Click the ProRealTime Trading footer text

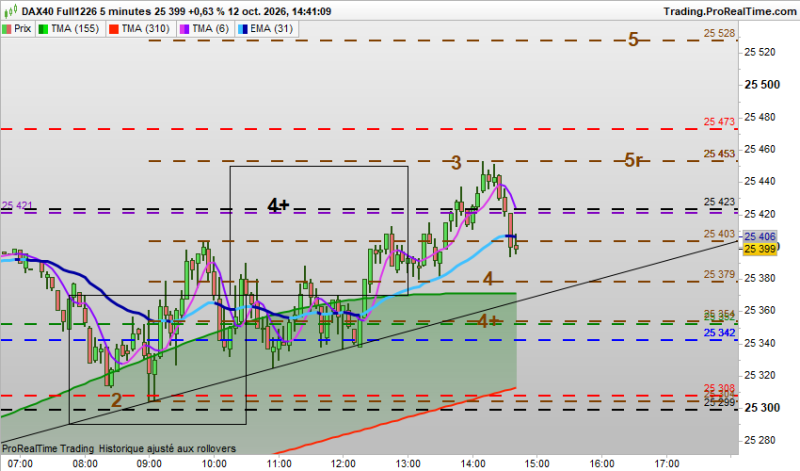pyautogui.click(x=48, y=449)
